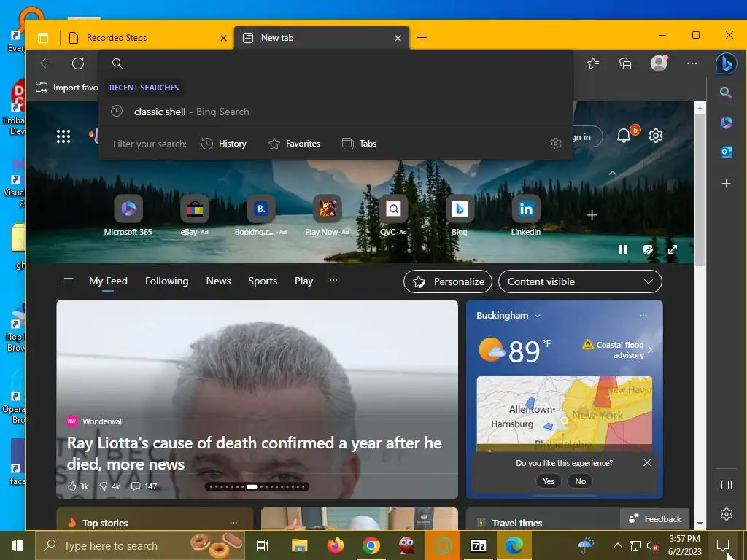
Task: Answer No to experience prompt
Action: coord(580,481)
